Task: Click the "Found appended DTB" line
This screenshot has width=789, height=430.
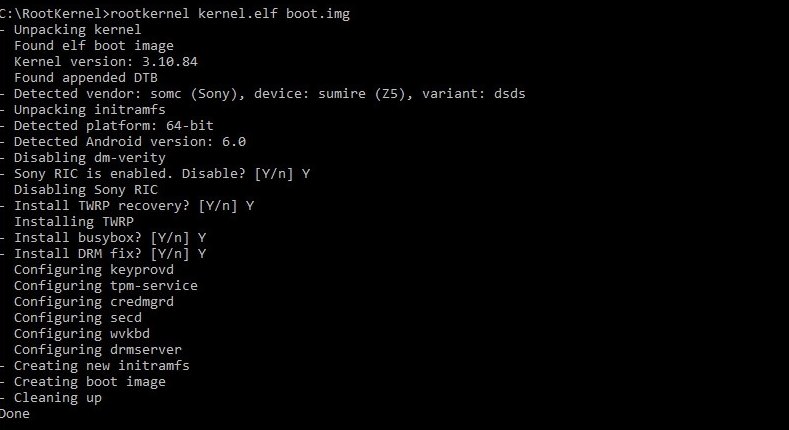Action: 85,77
